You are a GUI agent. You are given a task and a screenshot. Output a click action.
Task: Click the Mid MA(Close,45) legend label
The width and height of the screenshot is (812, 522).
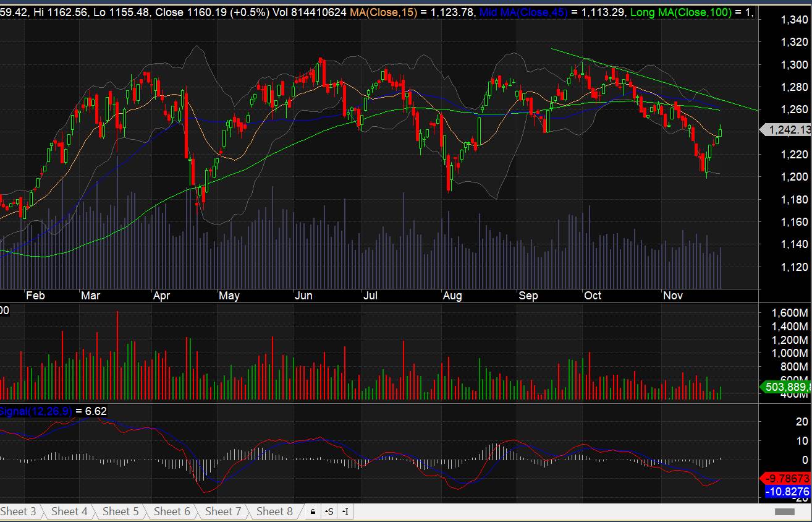pyautogui.click(x=524, y=13)
